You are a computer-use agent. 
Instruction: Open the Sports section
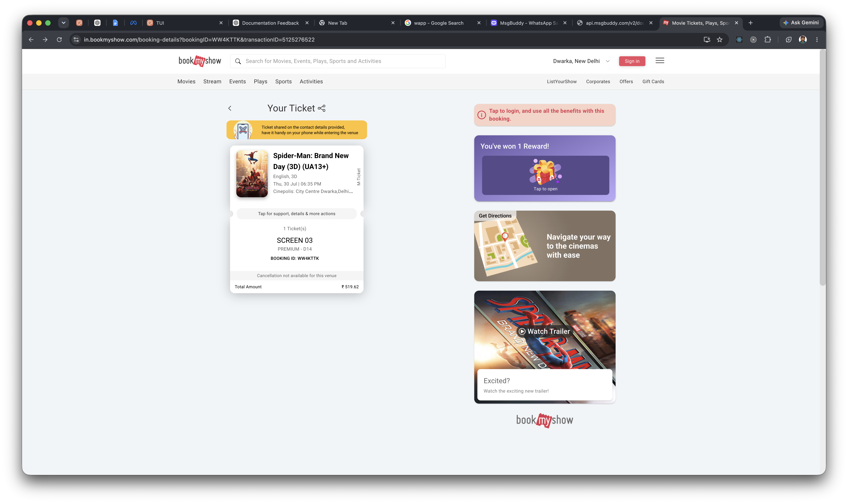tap(283, 82)
